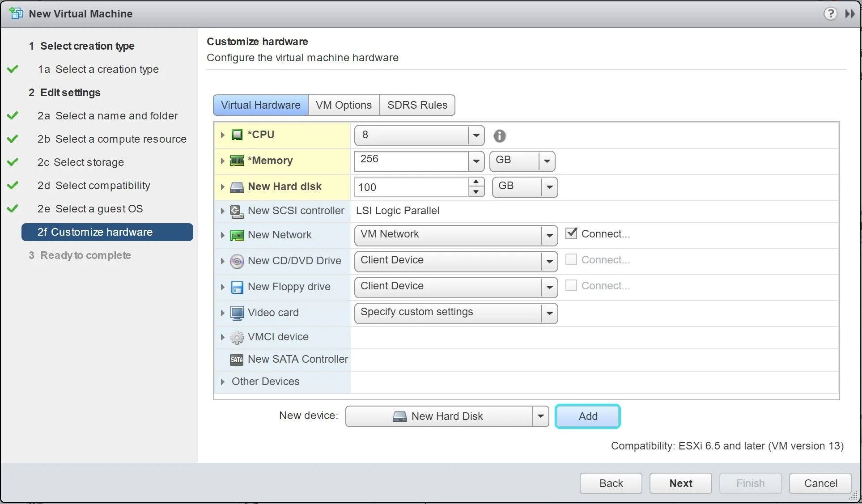Click the Next button
This screenshot has height=504, width=862.
click(680, 483)
